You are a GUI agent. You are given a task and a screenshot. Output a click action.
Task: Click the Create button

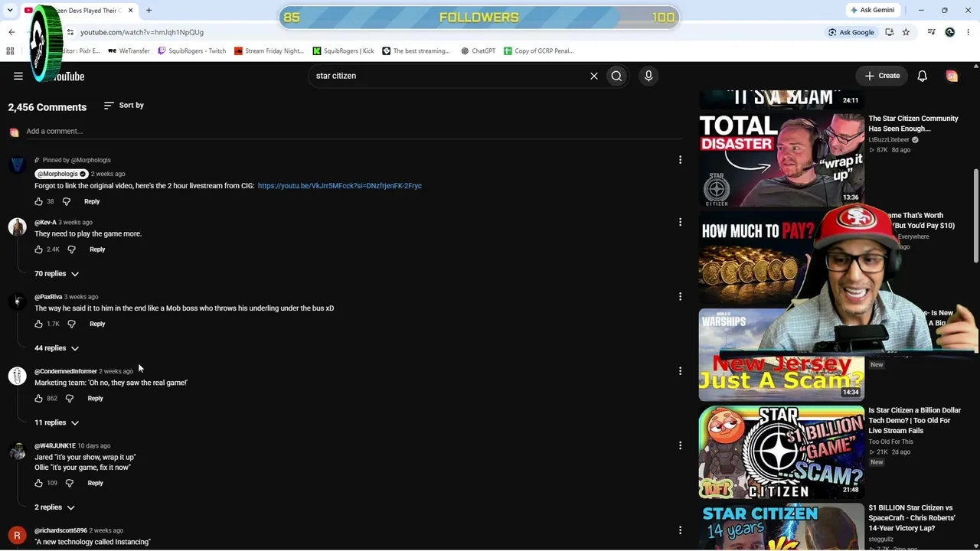882,76
